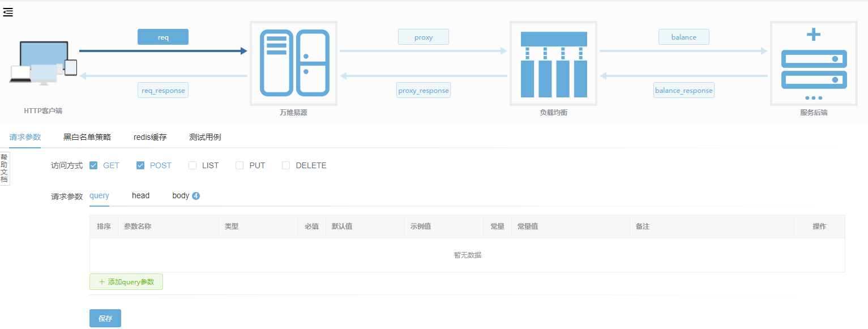Click the menu collapse icon at top left

click(8, 12)
